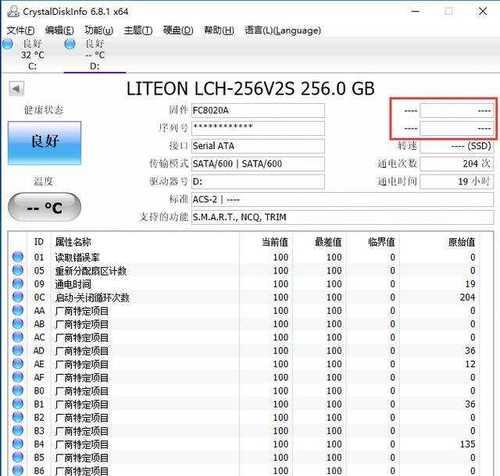
Task: Click the good status icon above C:
Action: 7,44
